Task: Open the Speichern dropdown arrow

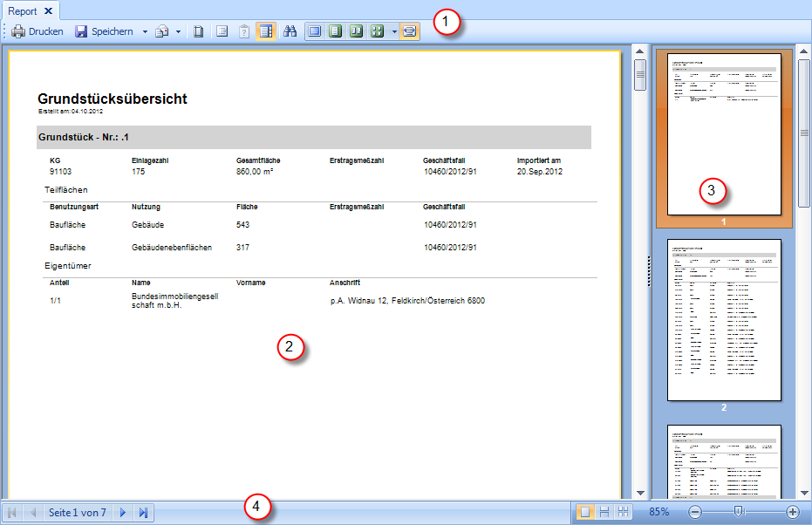Action: 145,31
